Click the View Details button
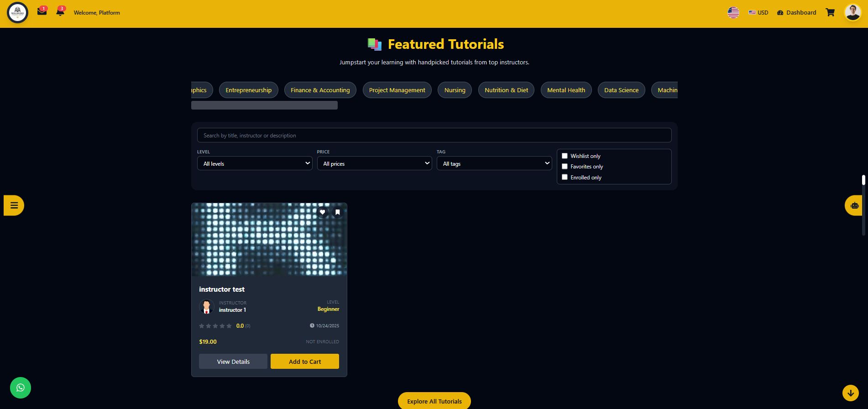 click(233, 362)
